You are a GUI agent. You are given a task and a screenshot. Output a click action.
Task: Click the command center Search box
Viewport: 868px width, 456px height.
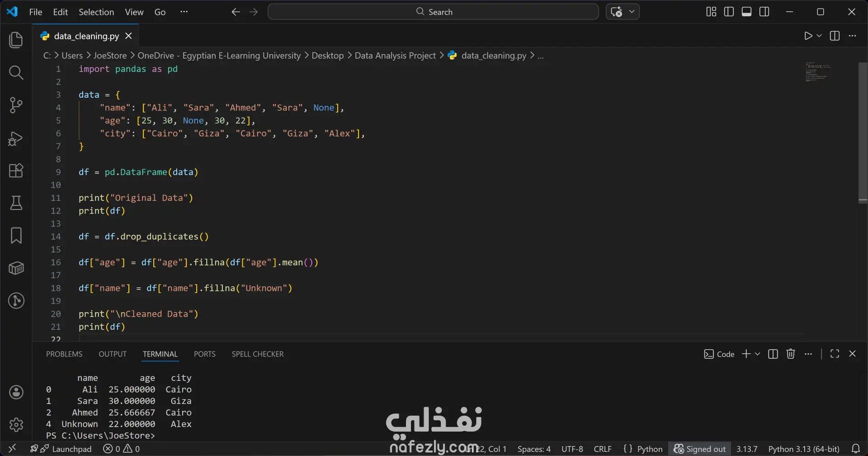(433, 12)
